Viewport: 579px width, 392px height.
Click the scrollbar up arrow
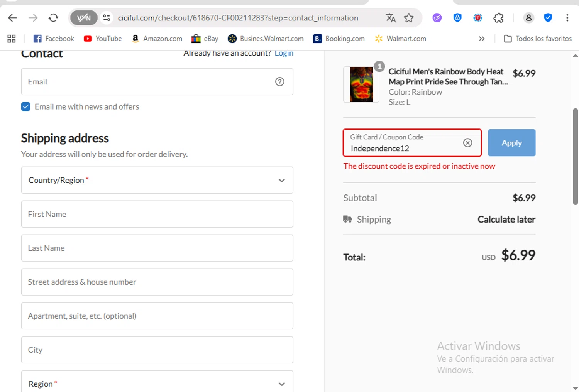tap(575, 56)
